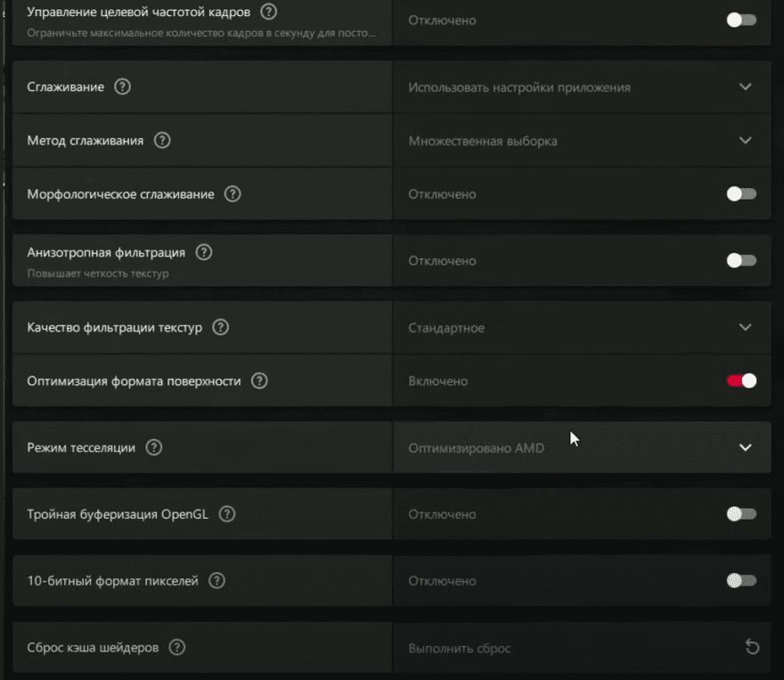This screenshot has width=784, height=680.
Task: Click the help icon next to Сглаживание
Action: [123, 87]
